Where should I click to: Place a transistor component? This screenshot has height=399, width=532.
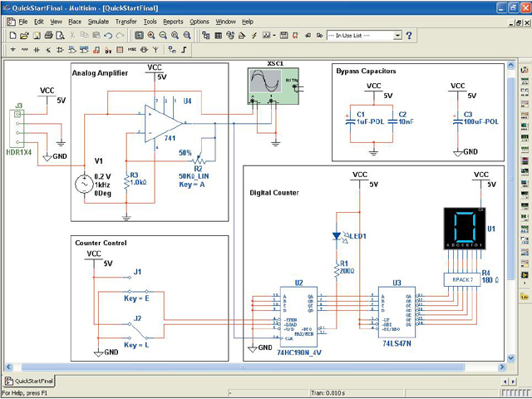coord(48,50)
